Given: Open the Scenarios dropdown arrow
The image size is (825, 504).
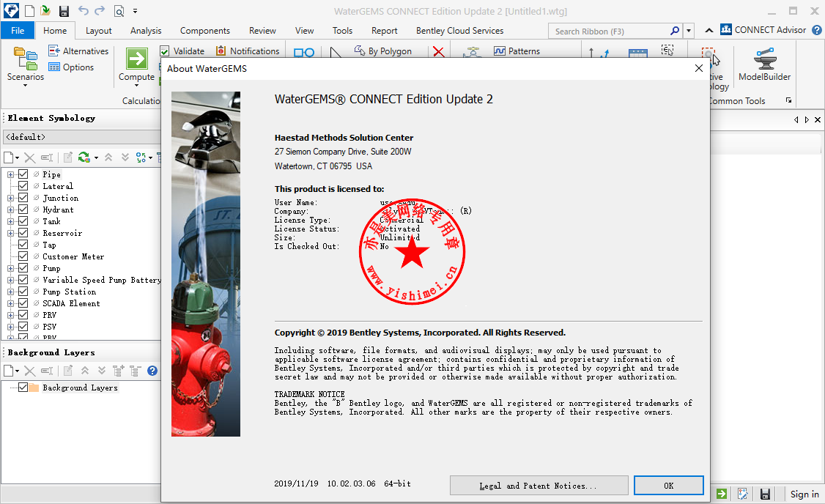Looking at the screenshot, I should [25, 85].
